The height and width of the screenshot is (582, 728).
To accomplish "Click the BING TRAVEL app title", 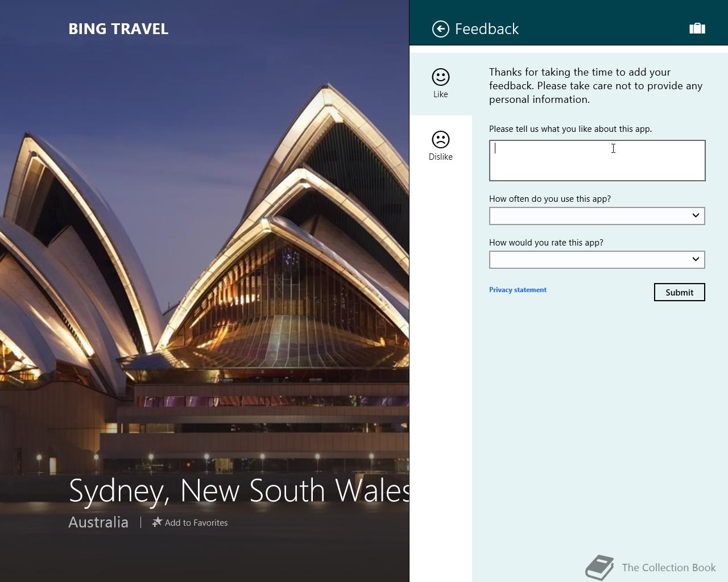I will point(118,29).
